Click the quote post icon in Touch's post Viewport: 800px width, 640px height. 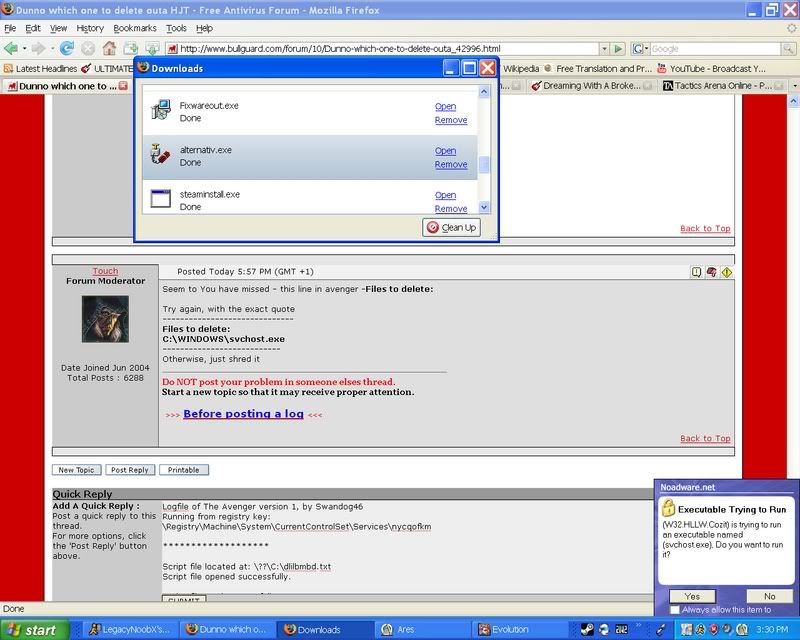click(x=696, y=272)
